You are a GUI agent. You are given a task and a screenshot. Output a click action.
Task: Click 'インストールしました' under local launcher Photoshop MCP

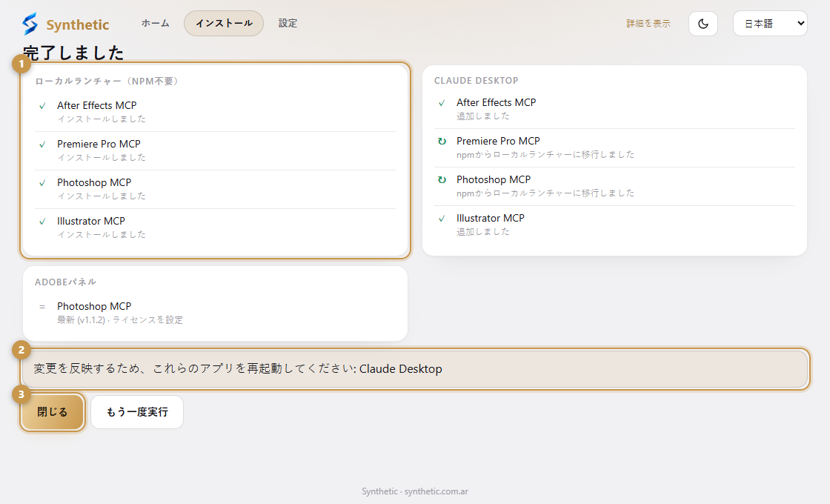coord(102,196)
